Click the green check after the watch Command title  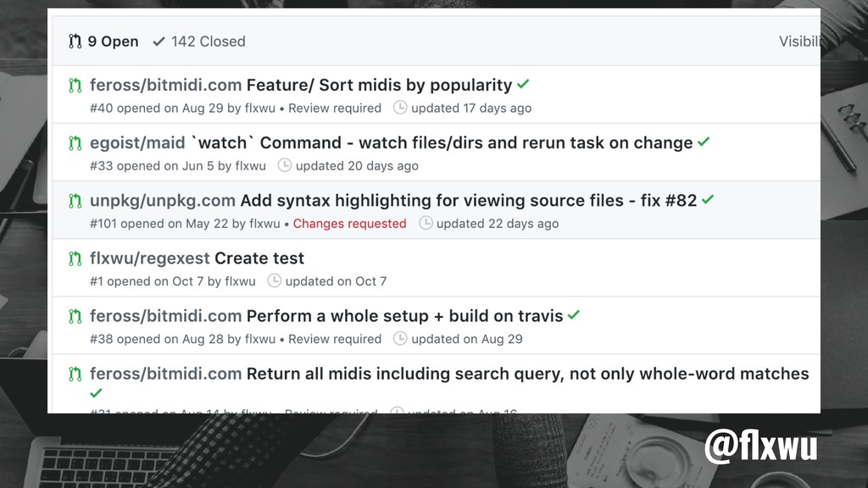tap(704, 141)
